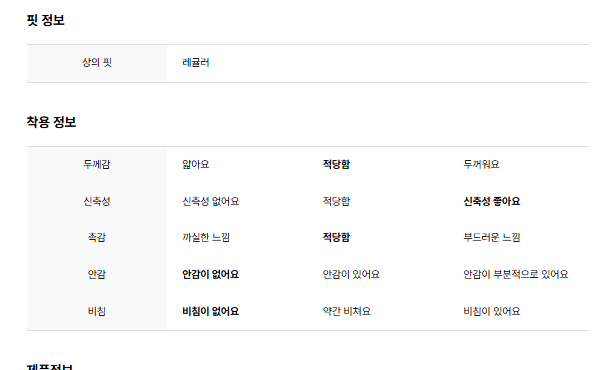
Task: Choose the 안감이 부분적으로 있어요 option
Action: click(516, 274)
